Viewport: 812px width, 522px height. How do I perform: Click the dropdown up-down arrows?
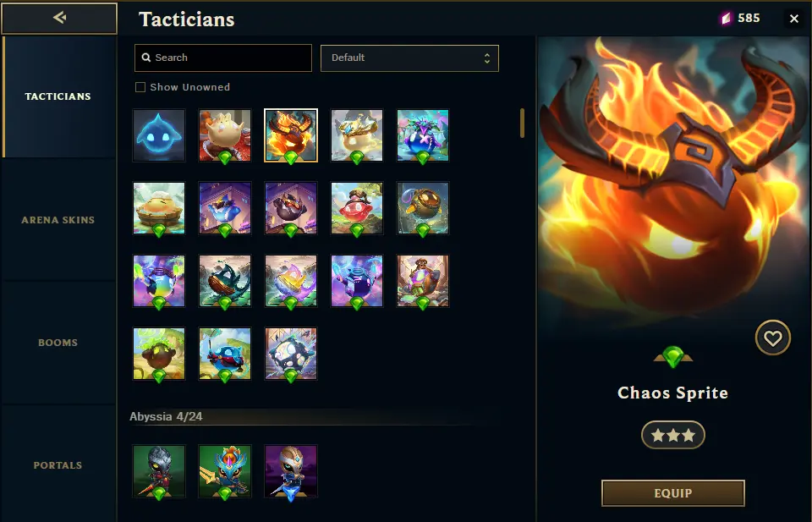[x=487, y=58]
